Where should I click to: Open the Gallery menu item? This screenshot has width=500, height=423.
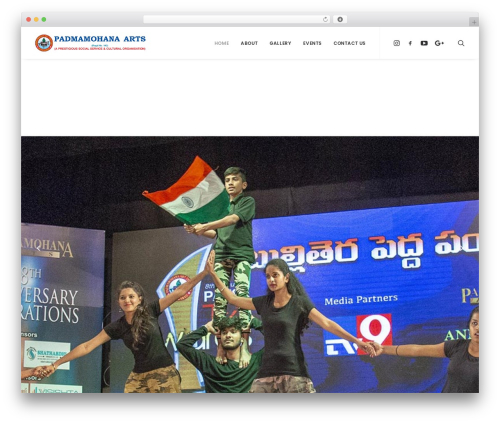280,43
